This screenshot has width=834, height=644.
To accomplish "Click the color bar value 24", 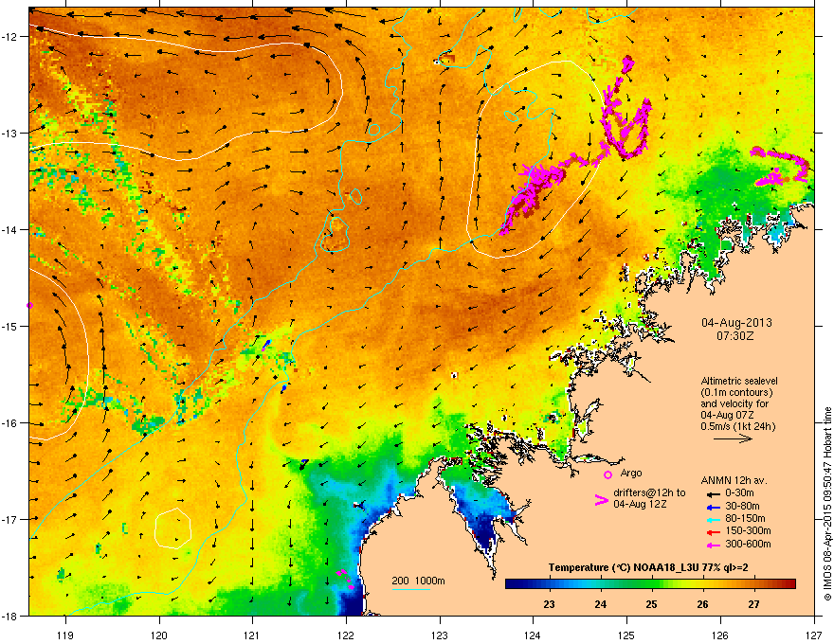I will click(601, 604).
